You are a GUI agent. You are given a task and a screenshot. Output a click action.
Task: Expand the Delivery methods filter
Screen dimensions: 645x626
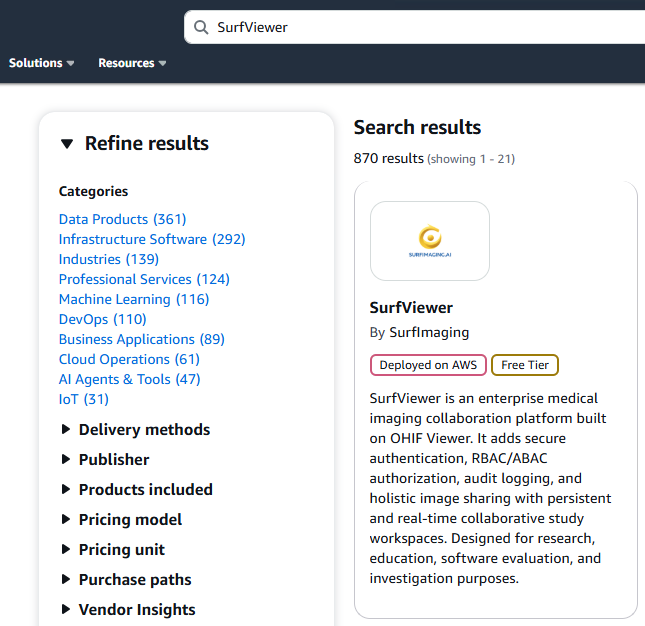pyautogui.click(x=136, y=429)
